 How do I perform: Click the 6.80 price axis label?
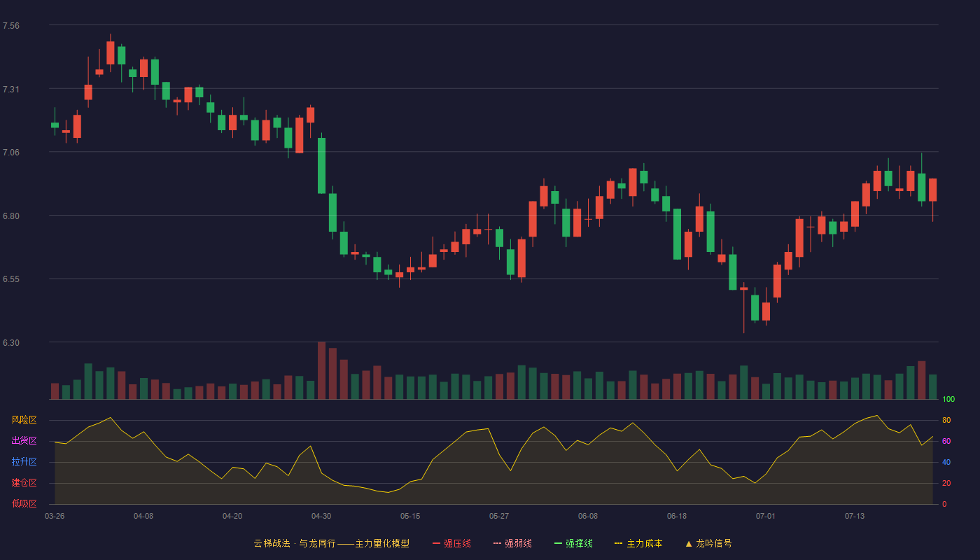[11, 216]
